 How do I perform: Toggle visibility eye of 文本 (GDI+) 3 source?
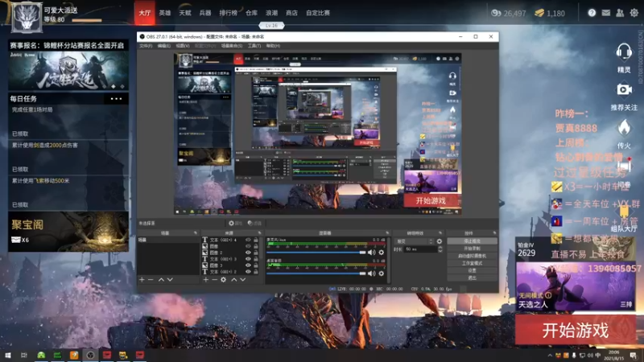coord(248,259)
